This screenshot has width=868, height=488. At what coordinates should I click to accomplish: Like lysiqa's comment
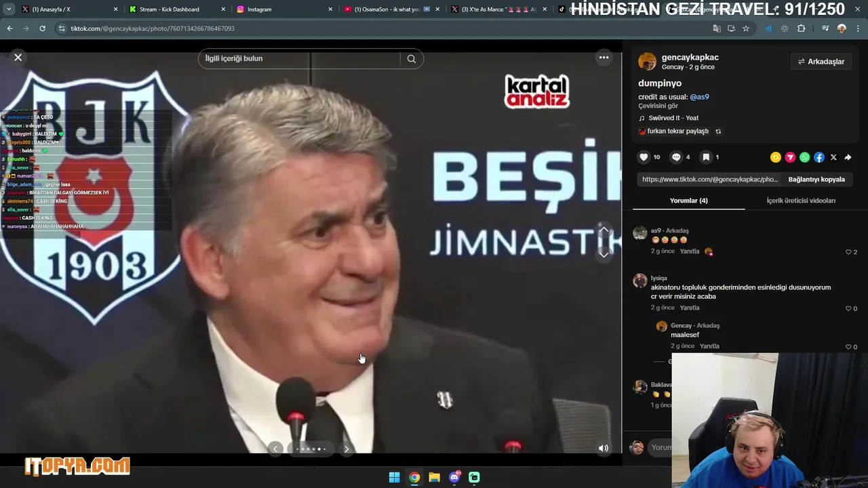(x=848, y=308)
